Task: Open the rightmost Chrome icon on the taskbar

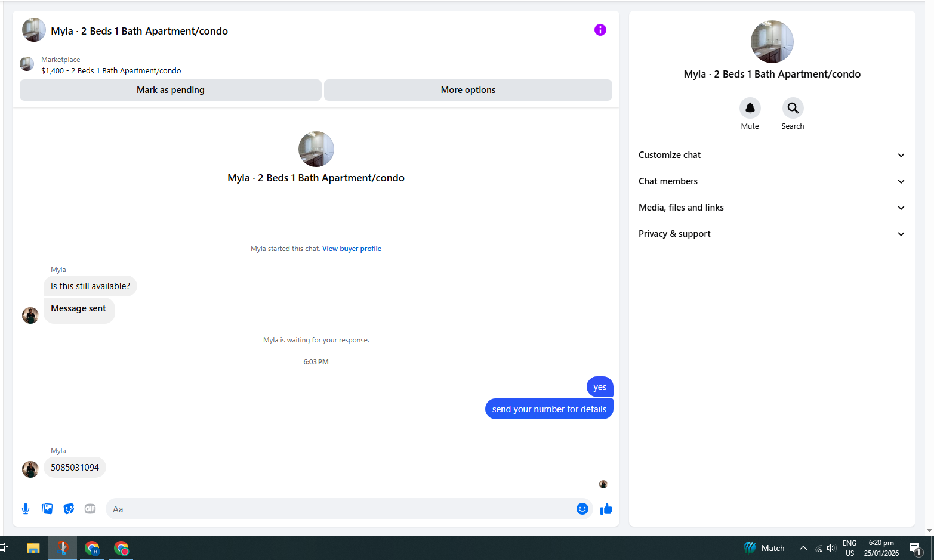Action: tap(121, 548)
